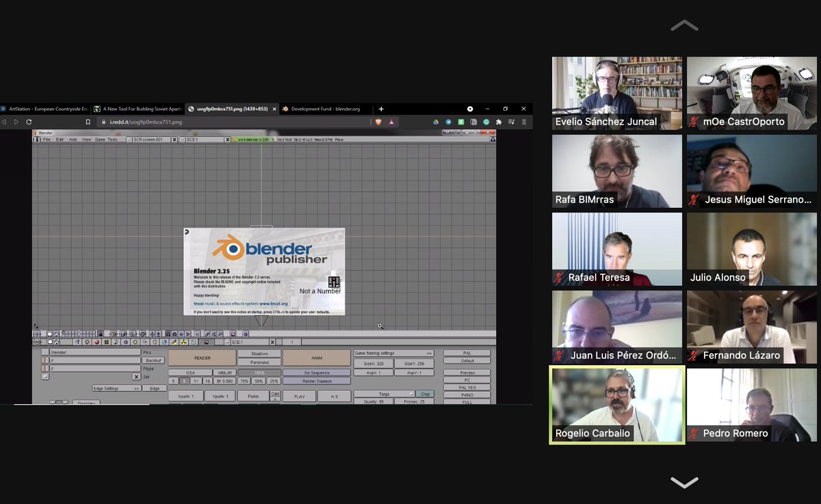
Task: Select OSA sample value 16
Action: point(207,381)
